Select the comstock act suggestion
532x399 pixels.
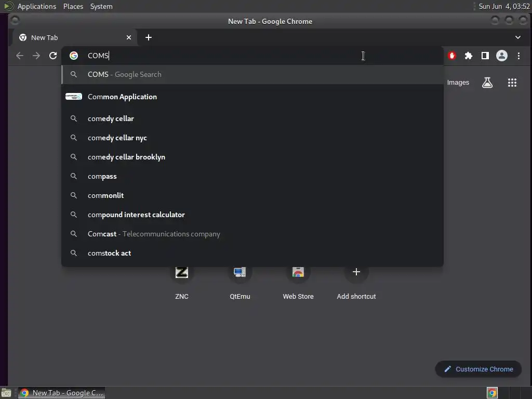pyautogui.click(x=252, y=253)
